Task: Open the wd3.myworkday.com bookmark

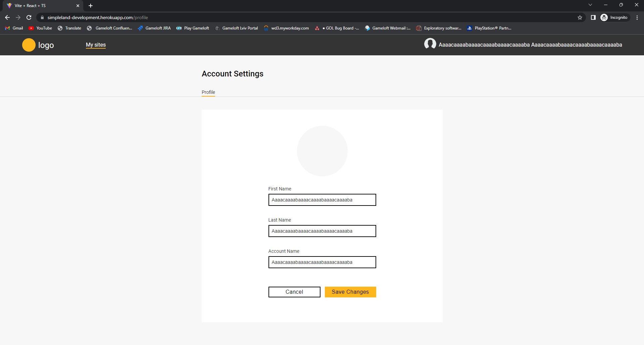Action: point(286,28)
